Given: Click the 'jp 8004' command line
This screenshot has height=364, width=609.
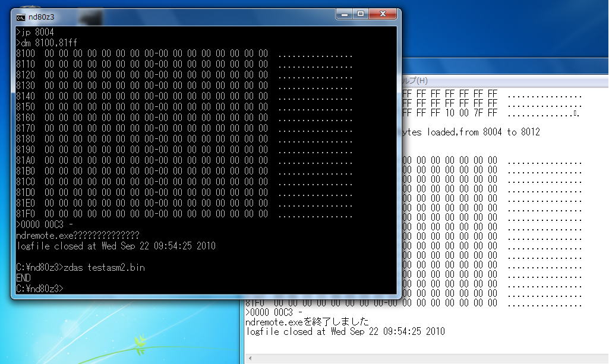Looking at the screenshot, I should pyautogui.click(x=35, y=32).
